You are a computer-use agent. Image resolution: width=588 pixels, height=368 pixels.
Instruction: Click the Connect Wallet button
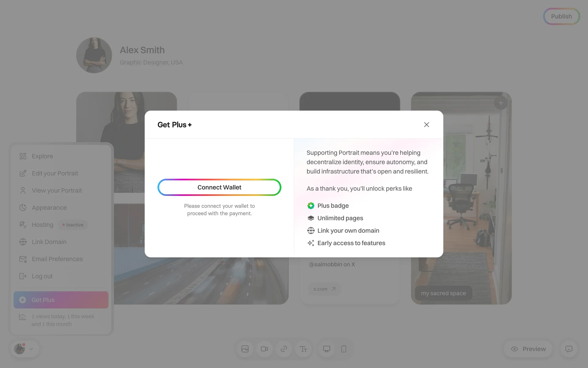tap(219, 187)
